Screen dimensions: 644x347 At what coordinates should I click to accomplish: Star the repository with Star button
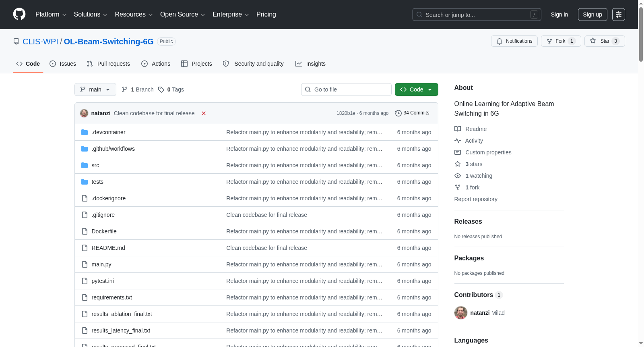click(605, 41)
